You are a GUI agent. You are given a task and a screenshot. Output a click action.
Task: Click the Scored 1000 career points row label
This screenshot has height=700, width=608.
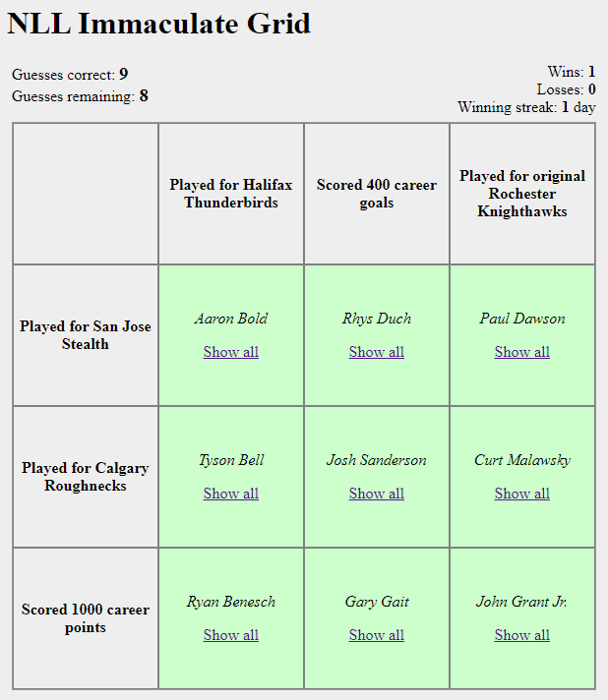coord(86,618)
